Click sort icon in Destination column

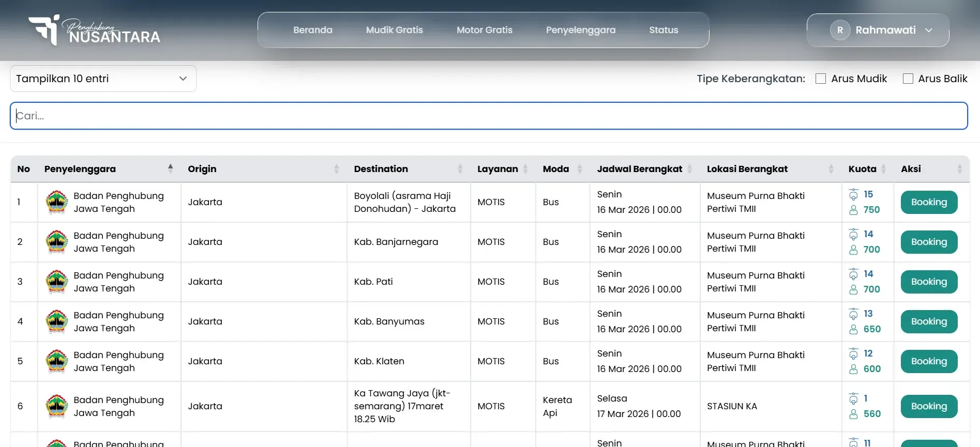[460, 169]
